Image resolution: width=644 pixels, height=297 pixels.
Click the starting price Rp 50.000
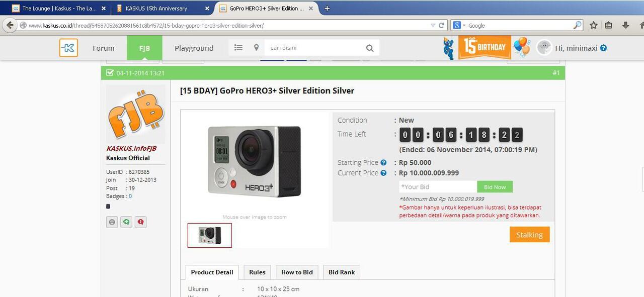tap(415, 162)
